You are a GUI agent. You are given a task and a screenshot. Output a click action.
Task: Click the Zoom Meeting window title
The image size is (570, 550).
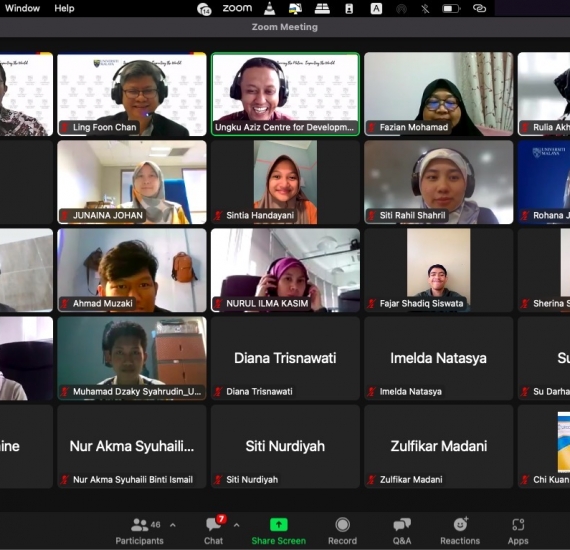285,27
